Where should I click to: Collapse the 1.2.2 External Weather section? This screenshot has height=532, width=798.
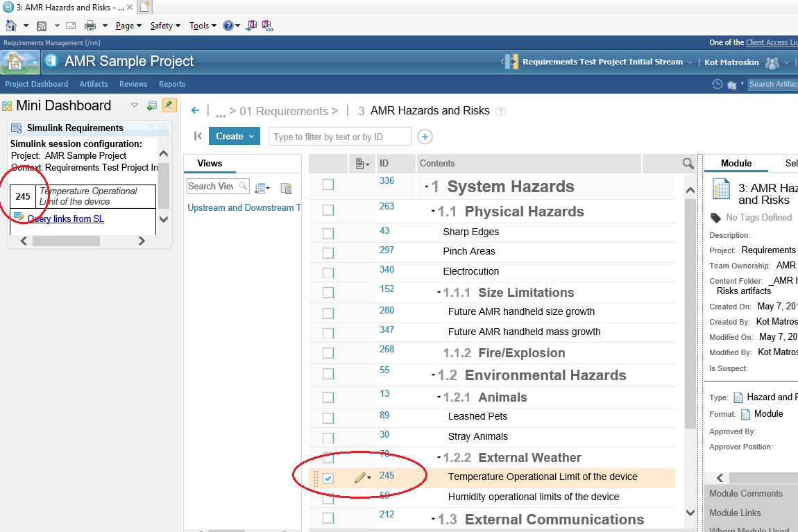point(439,457)
